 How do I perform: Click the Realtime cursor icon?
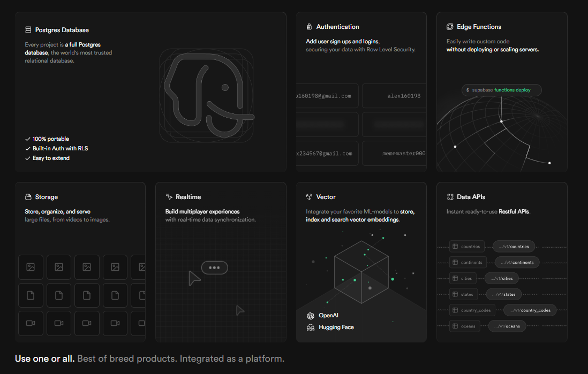tap(169, 197)
